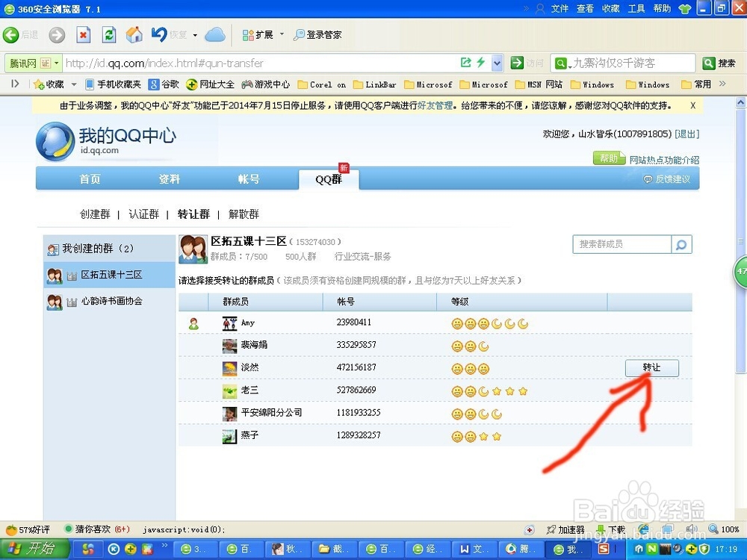This screenshot has width=747, height=560.
Task: Click the 退出 logout link
Action: (x=687, y=134)
